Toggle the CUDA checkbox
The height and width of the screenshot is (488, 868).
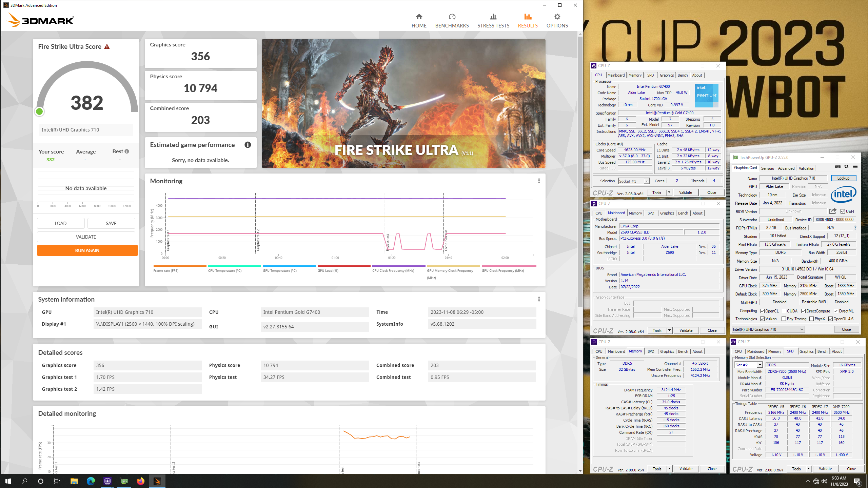point(784,311)
